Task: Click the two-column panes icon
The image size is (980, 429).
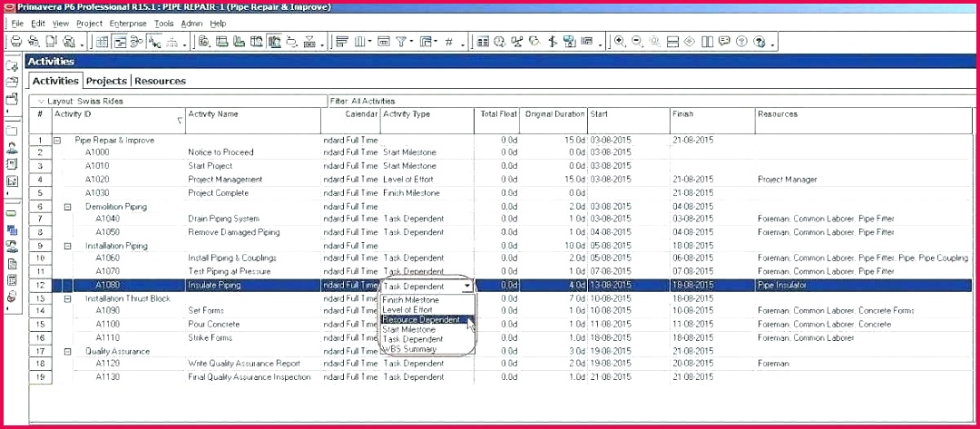Action: pos(707,42)
